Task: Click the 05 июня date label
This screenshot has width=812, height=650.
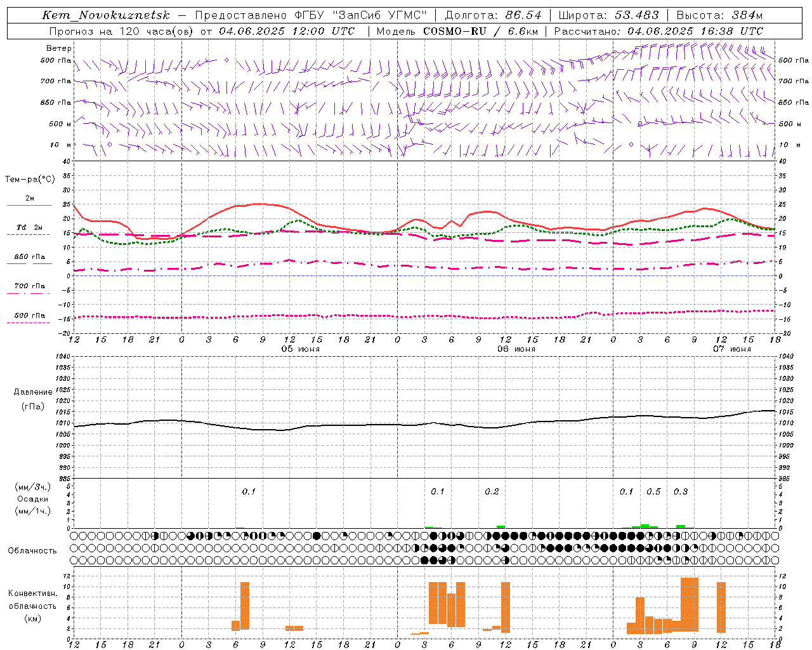Action: 301,349
